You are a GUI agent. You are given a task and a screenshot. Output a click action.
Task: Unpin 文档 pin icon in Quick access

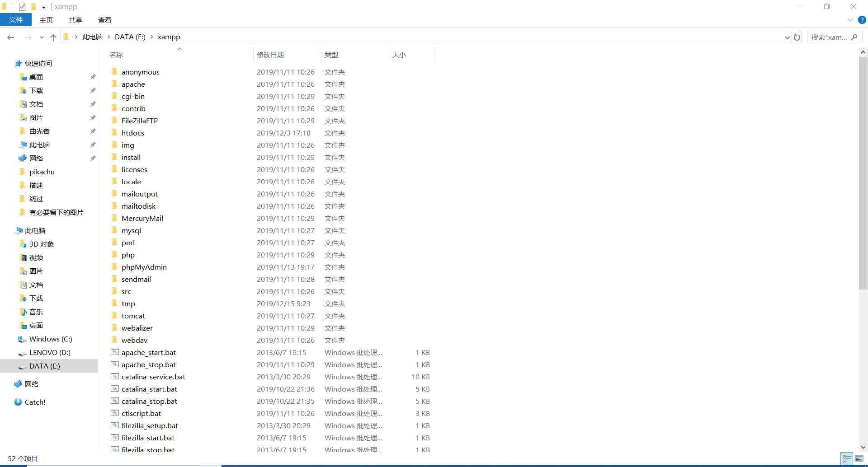pos(93,104)
